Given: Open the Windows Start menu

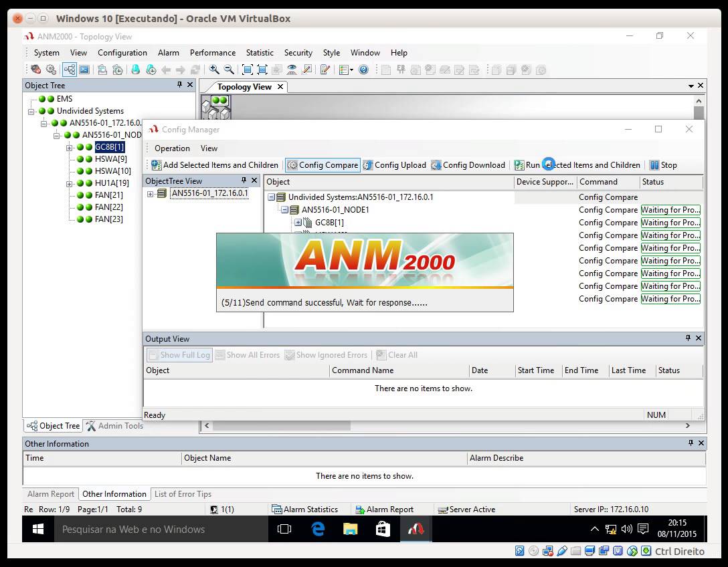Looking at the screenshot, I should pos(38,529).
